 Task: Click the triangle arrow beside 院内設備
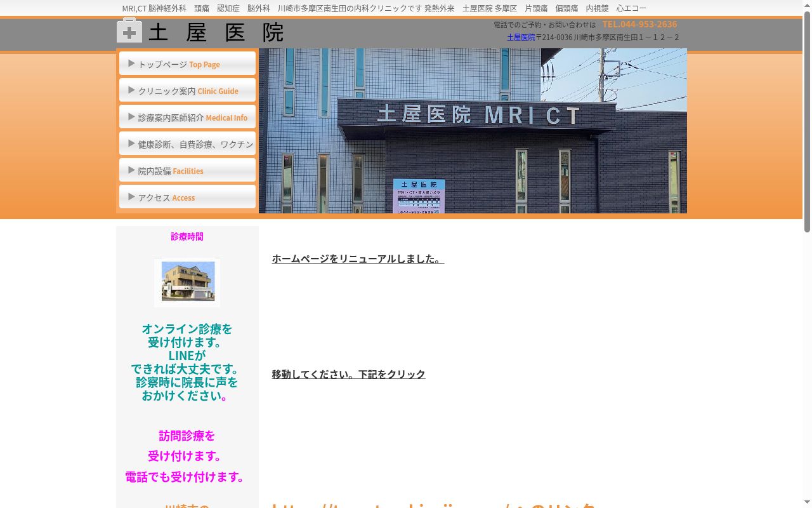131,170
